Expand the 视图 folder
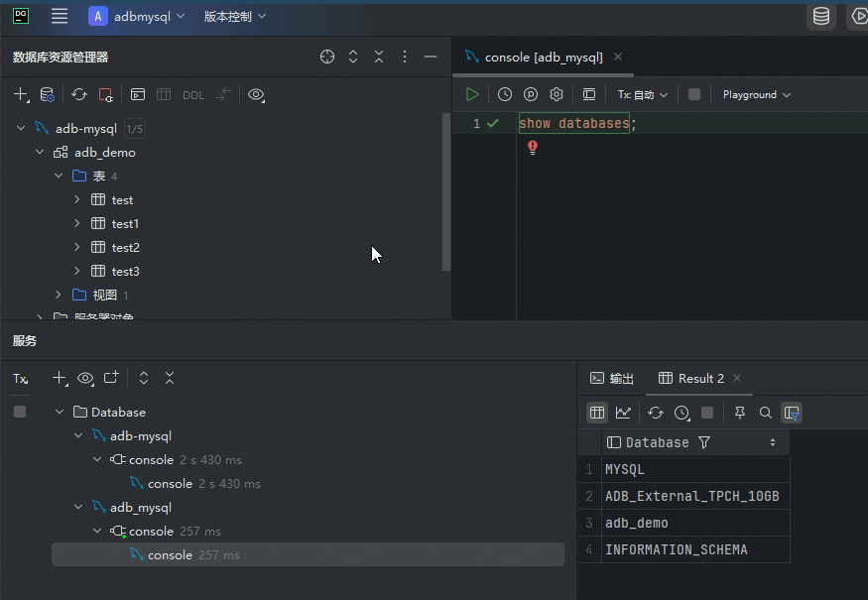The height and width of the screenshot is (600, 868). pos(59,295)
